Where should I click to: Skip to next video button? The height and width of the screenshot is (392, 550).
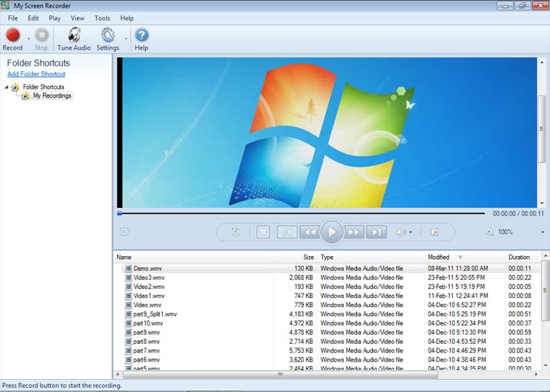coord(377,232)
